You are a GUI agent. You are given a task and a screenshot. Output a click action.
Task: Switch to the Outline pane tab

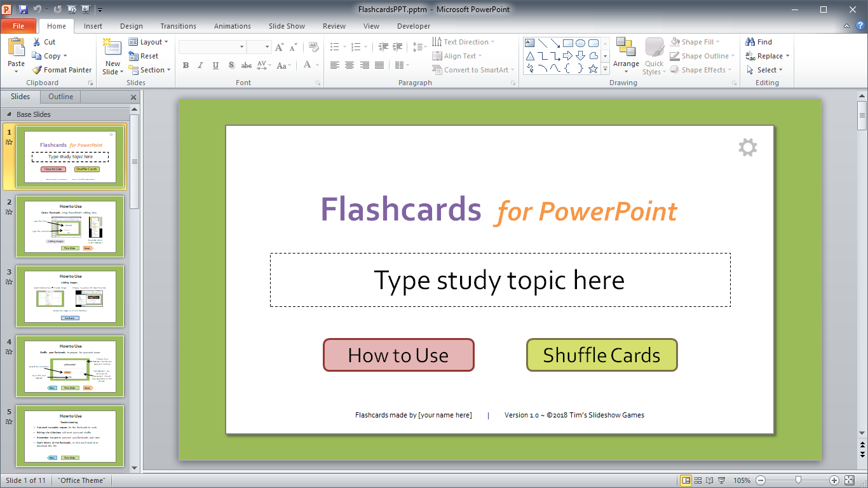pyautogui.click(x=60, y=97)
